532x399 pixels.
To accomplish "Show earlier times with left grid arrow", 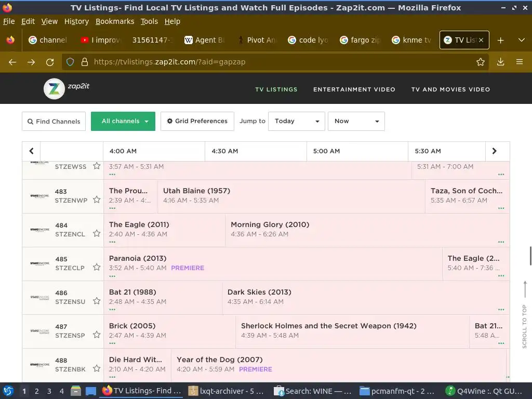I will 32,151.
